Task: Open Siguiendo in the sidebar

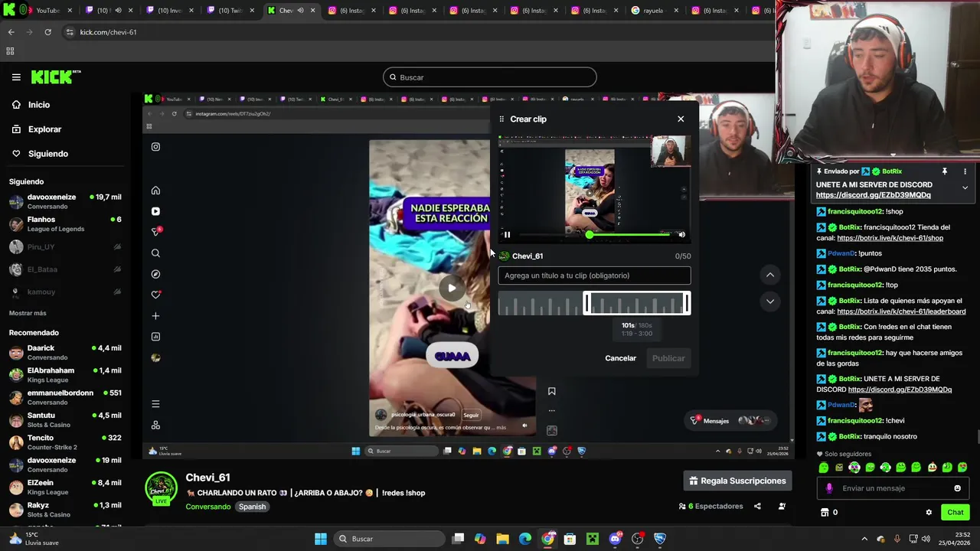Action: pyautogui.click(x=47, y=154)
